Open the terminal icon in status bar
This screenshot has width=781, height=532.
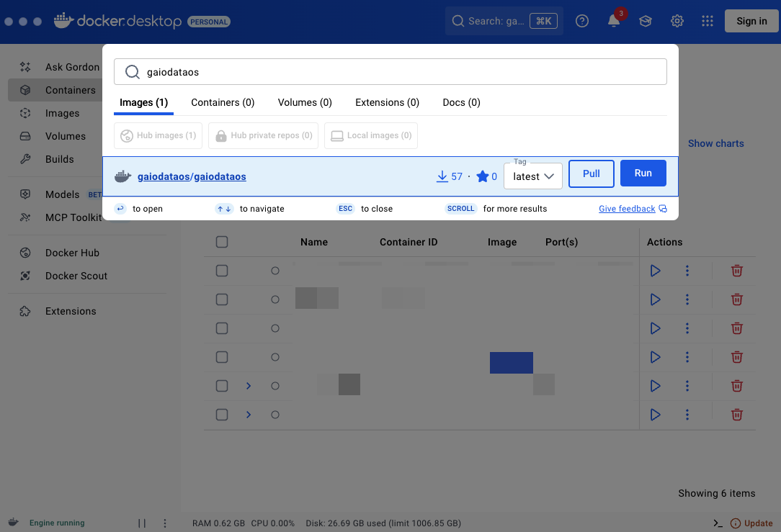coord(718,523)
